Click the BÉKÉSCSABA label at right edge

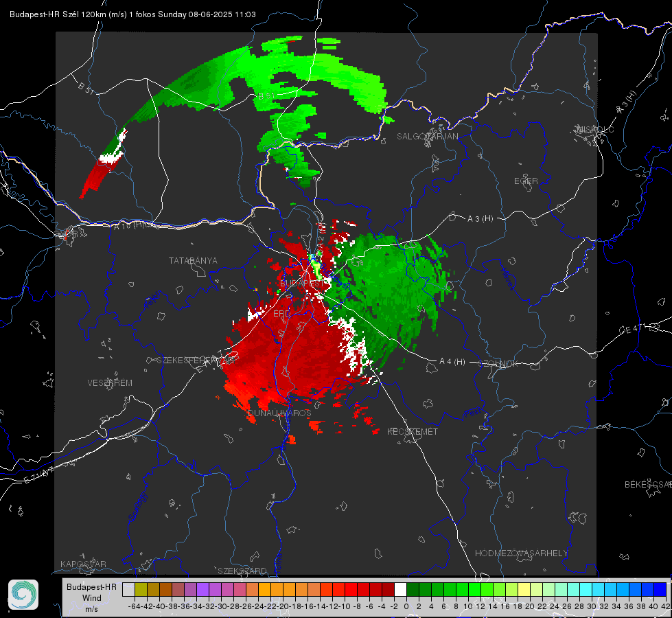point(648,484)
